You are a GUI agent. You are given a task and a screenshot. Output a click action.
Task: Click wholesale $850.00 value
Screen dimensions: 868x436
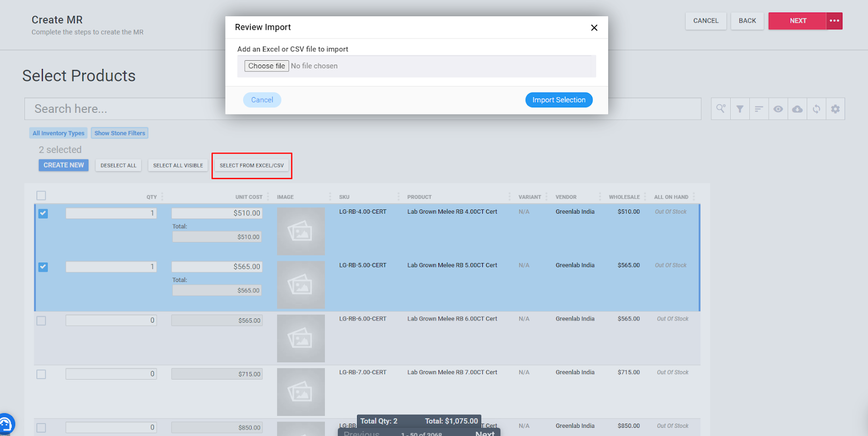tap(629, 426)
